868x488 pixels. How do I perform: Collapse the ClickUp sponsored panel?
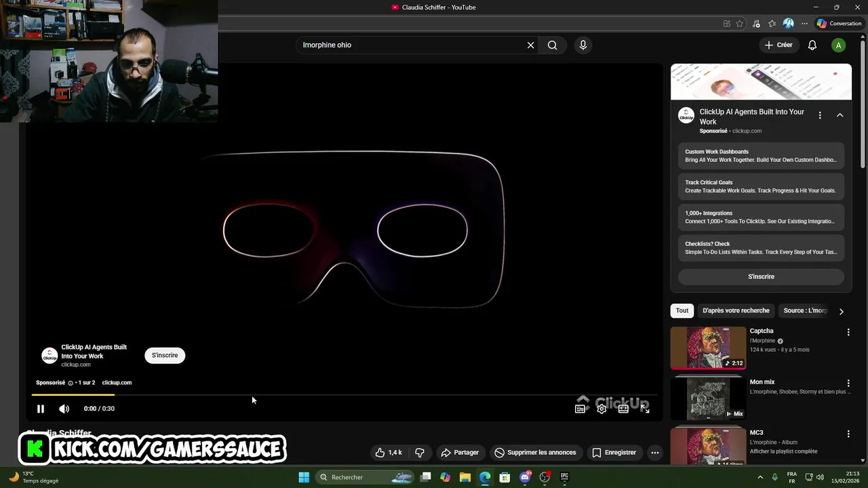tap(840, 115)
